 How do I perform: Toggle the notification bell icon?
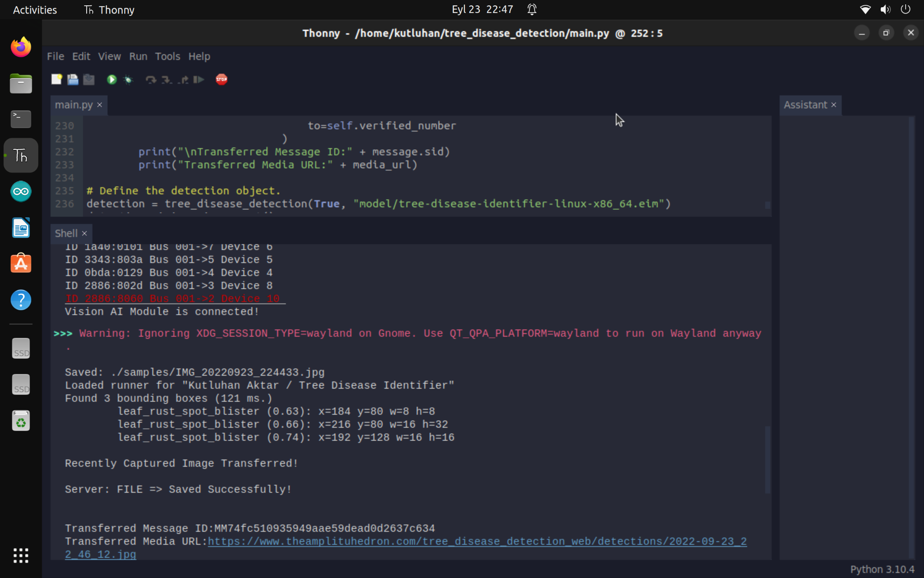point(532,9)
